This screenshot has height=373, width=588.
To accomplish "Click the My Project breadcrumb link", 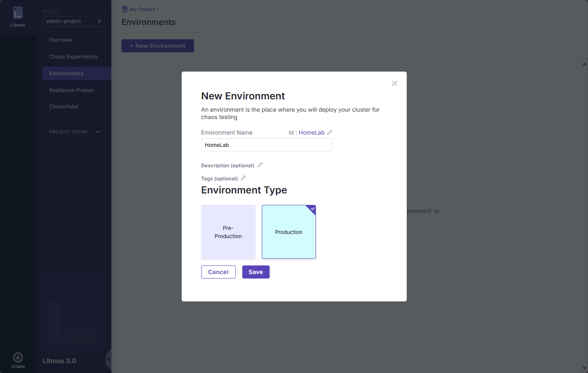I will [142, 9].
